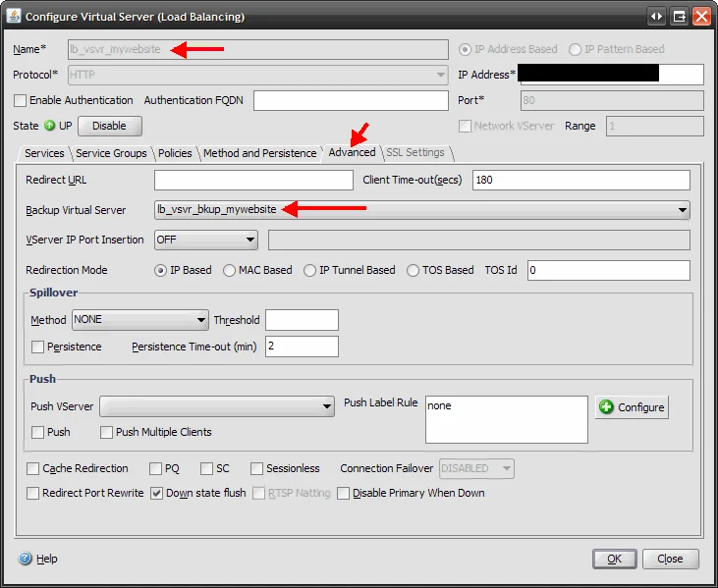Click the Disable state button
Screen dimensions: 718x588
pos(110,126)
